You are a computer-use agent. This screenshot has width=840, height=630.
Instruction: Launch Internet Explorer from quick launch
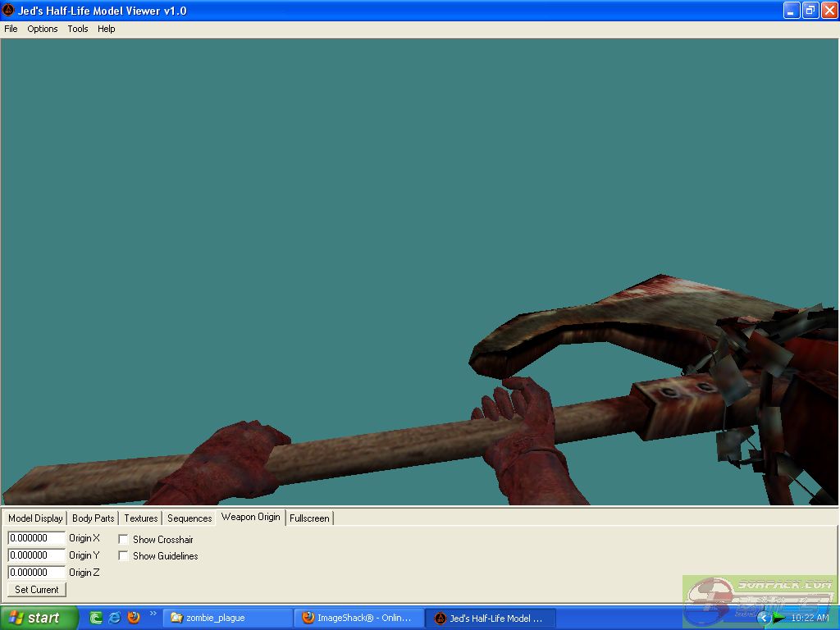tap(115, 618)
